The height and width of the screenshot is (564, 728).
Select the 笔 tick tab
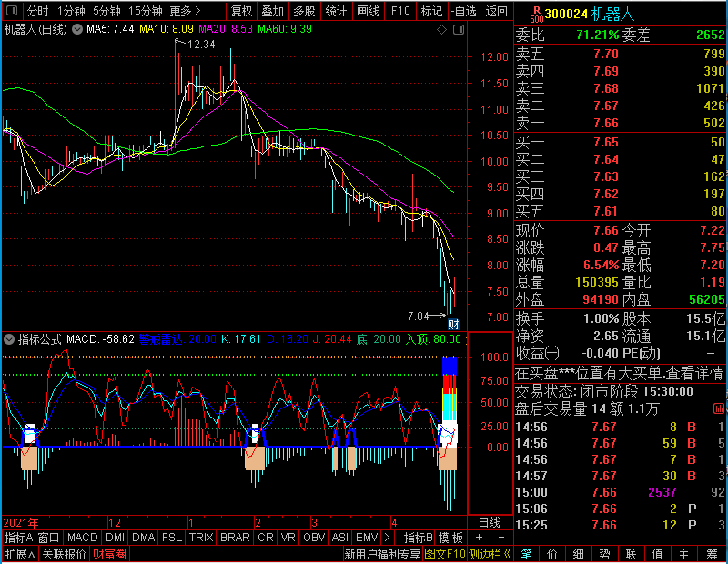click(527, 554)
